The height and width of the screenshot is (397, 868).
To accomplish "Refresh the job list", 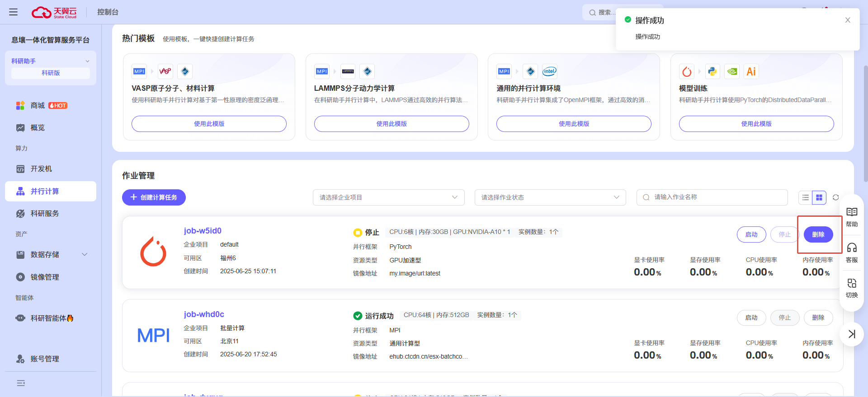I will click(836, 197).
